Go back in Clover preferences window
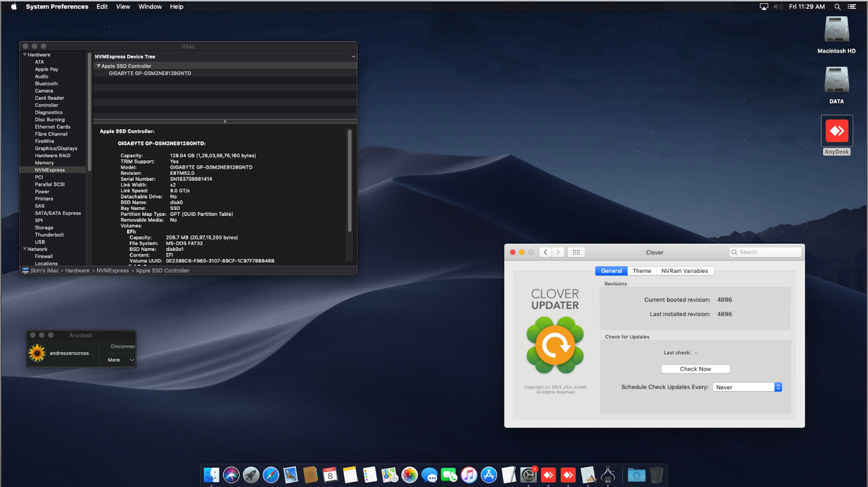Viewport: 868px width, 487px height. pyautogui.click(x=545, y=252)
